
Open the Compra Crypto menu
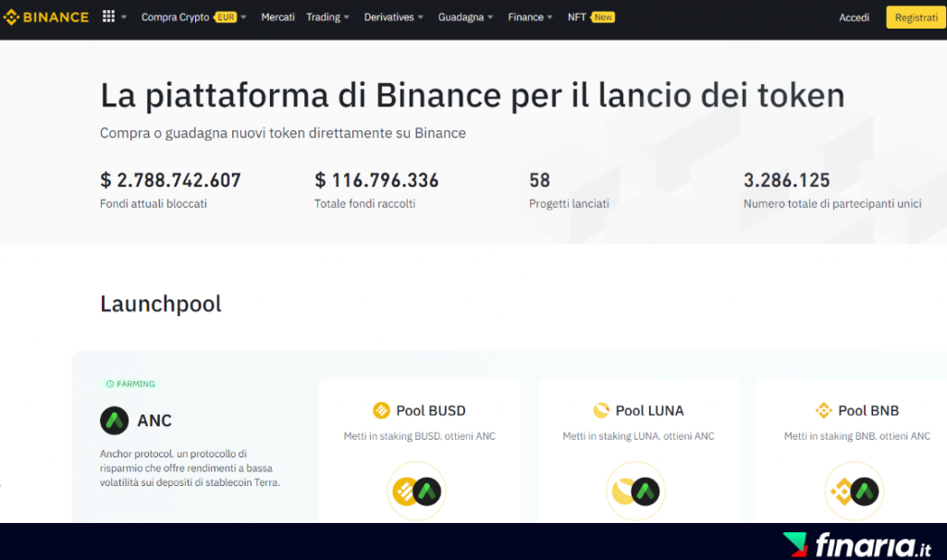175,17
